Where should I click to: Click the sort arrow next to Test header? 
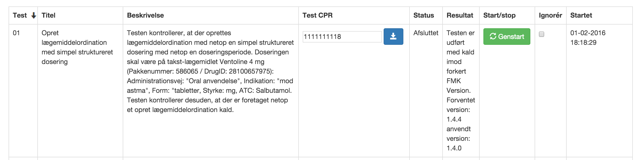pos(34,15)
